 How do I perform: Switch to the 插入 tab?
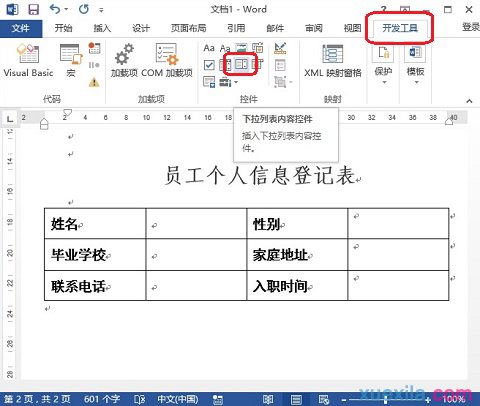click(102, 28)
